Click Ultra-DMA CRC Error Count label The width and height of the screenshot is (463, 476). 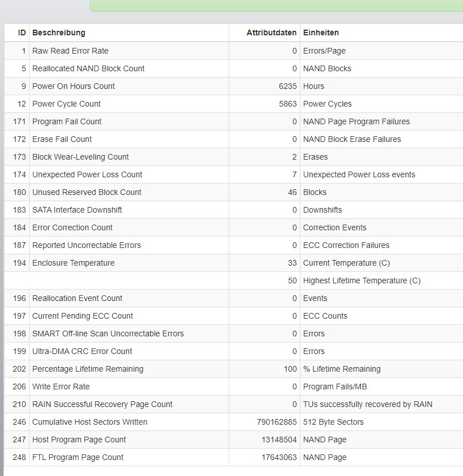(82, 351)
